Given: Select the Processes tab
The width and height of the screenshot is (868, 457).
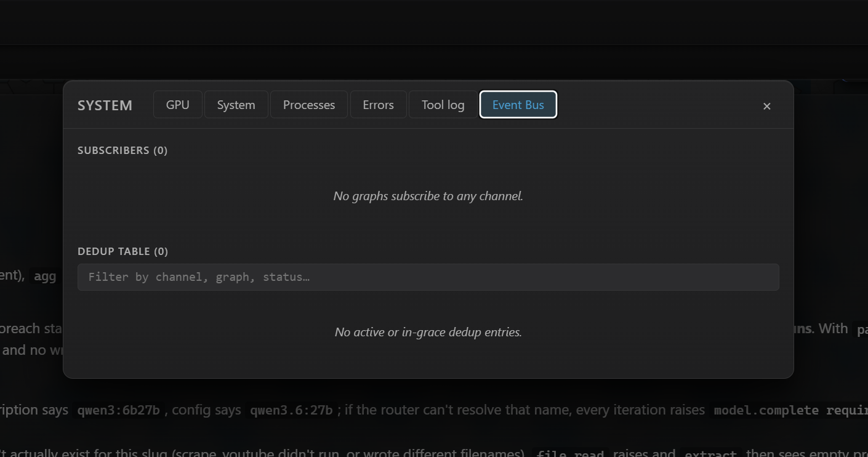Looking at the screenshot, I should coord(309,105).
